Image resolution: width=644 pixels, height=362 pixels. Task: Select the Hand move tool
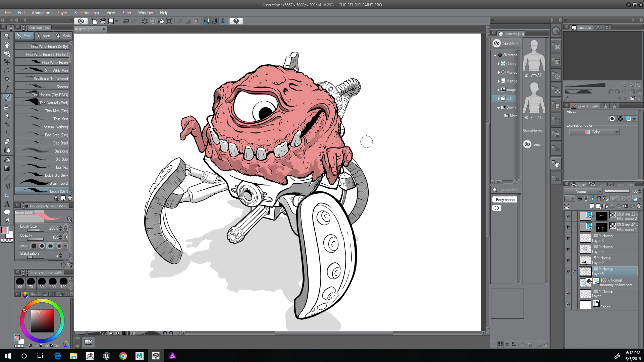click(x=7, y=45)
